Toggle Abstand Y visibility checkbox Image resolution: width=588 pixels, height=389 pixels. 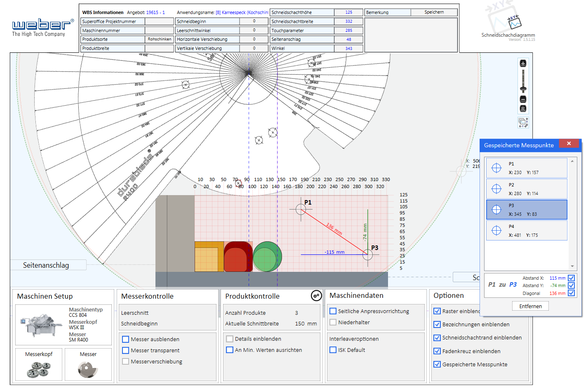point(572,286)
